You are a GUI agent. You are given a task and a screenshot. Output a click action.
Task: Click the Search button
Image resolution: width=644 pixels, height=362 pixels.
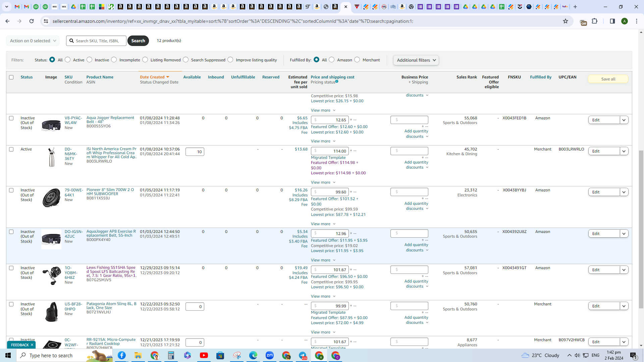(138, 41)
